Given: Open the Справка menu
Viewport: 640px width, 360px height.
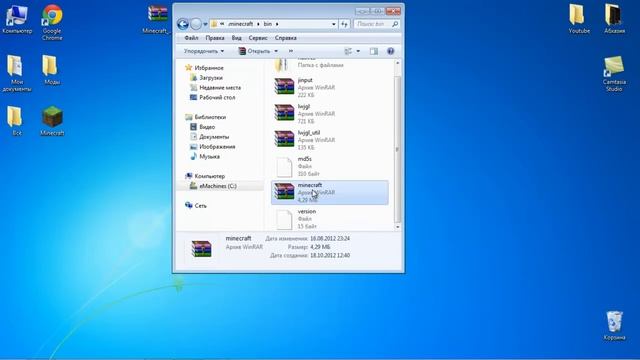Looking at the screenshot, I should 285,38.
